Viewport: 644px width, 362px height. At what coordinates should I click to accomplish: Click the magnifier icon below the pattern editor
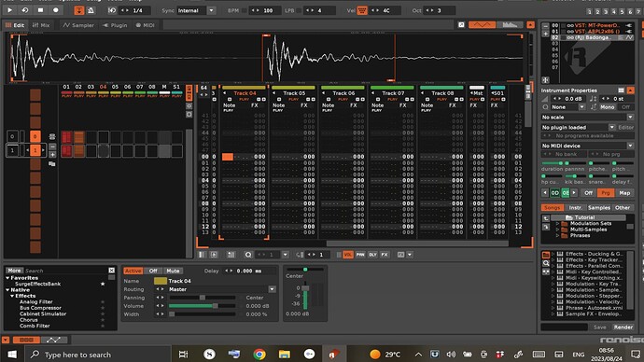point(248,255)
